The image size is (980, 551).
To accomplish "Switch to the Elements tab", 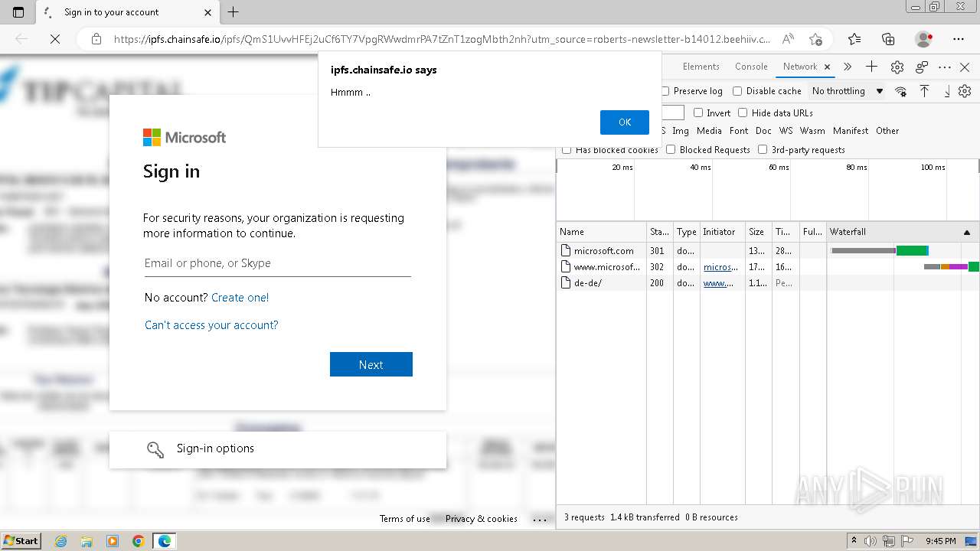I will (701, 67).
